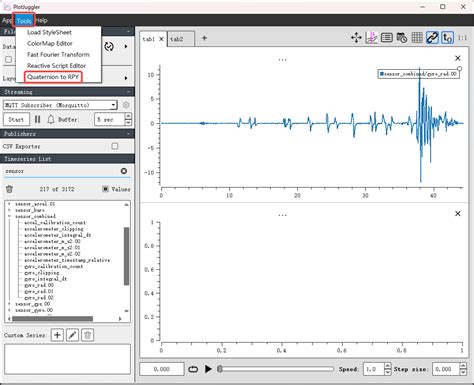Collapse the sensor_combined tree node
Screen dimensions: 474x385
click(x=9, y=216)
